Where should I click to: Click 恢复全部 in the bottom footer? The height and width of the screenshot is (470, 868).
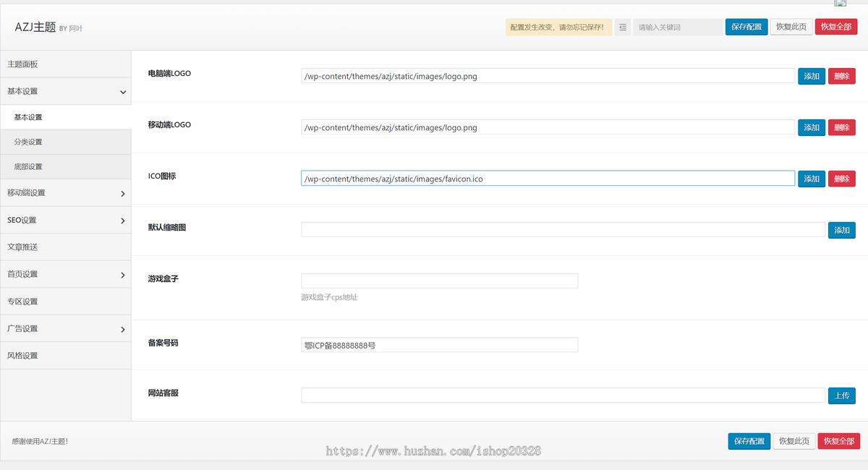[x=839, y=441]
